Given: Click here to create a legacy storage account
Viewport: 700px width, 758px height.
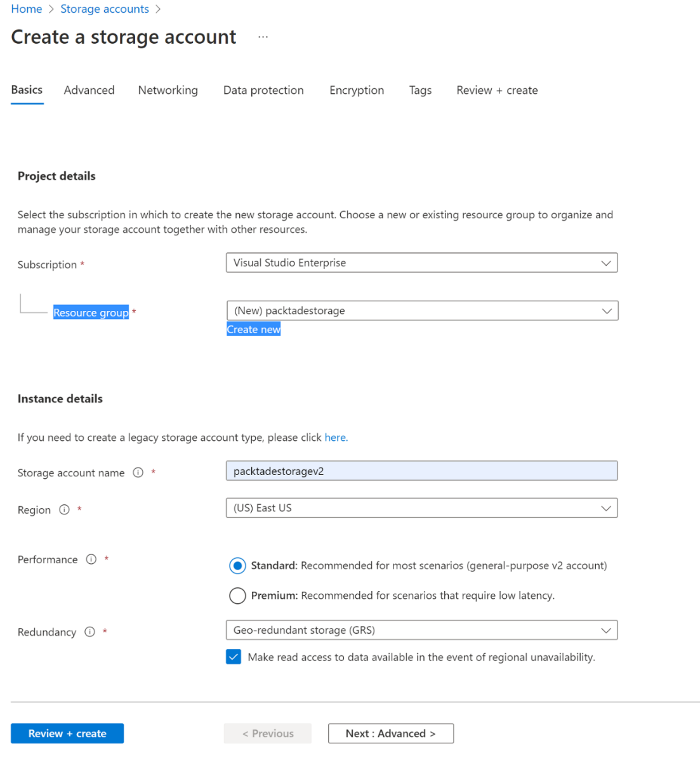Looking at the screenshot, I should [335, 437].
